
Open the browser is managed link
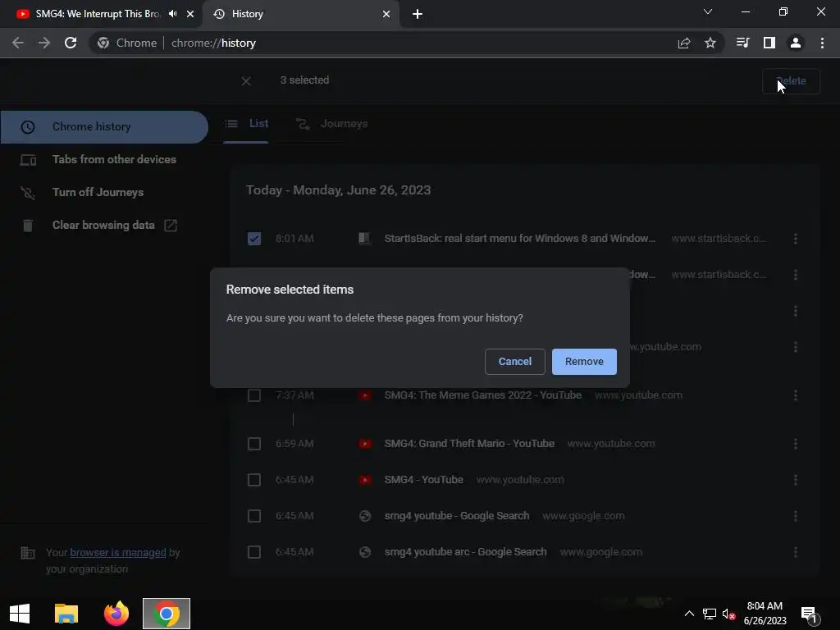click(118, 552)
